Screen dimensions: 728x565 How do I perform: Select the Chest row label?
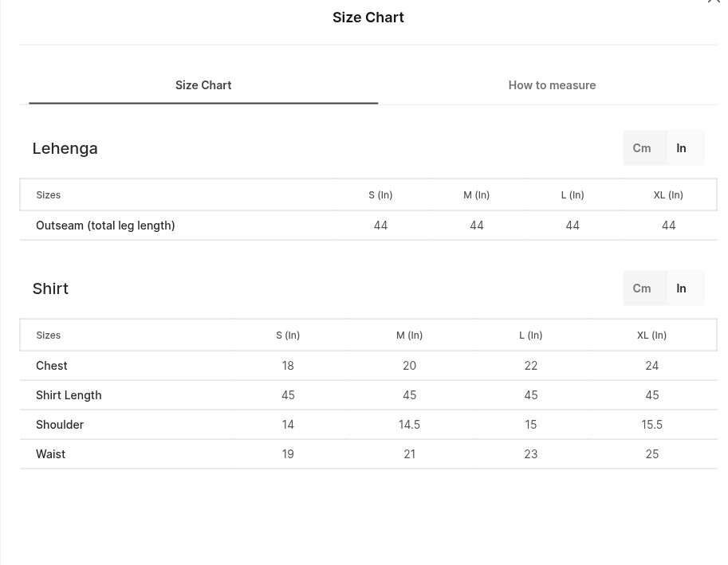52,366
